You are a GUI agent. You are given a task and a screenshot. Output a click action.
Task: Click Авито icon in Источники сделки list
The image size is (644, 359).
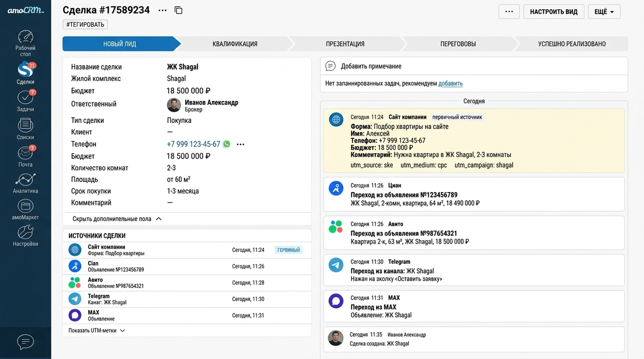click(x=75, y=283)
